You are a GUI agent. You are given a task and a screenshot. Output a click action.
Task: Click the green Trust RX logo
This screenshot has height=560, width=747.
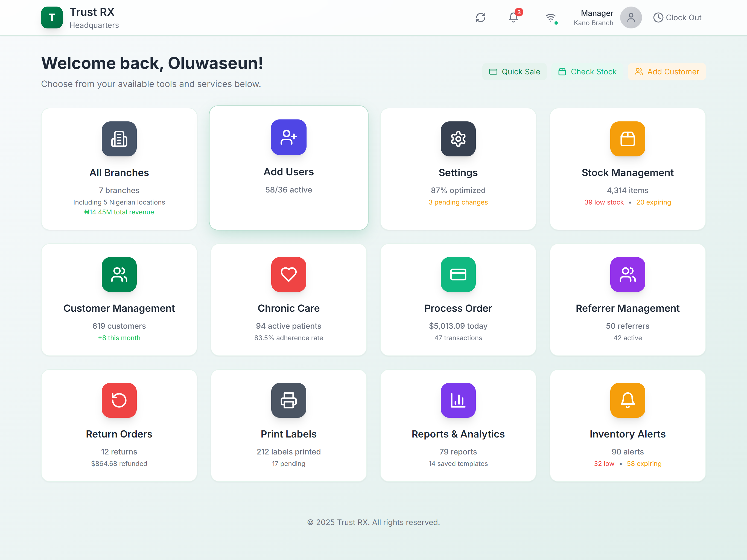(x=52, y=17)
